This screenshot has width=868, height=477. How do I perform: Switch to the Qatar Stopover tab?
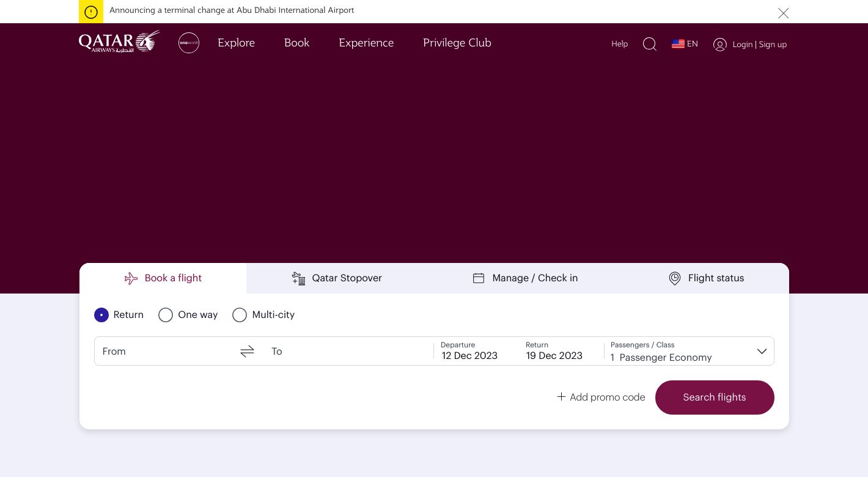click(x=337, y=278)
